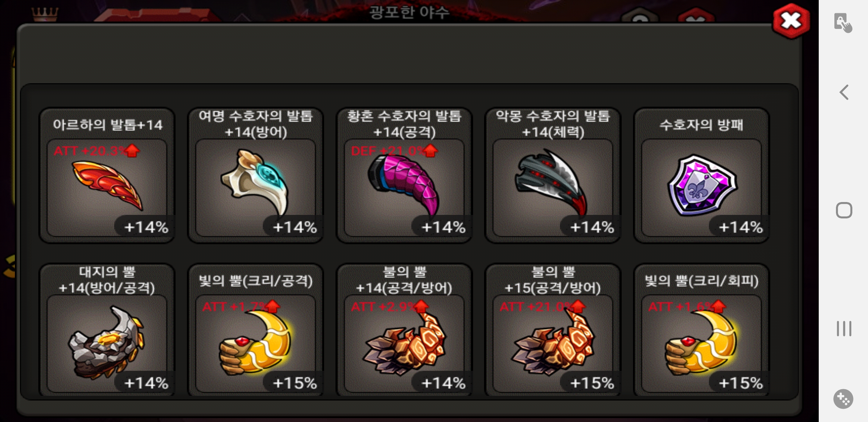Close the item selection popup
Viewport: 868px width, 422px height.
pos(791,21)
